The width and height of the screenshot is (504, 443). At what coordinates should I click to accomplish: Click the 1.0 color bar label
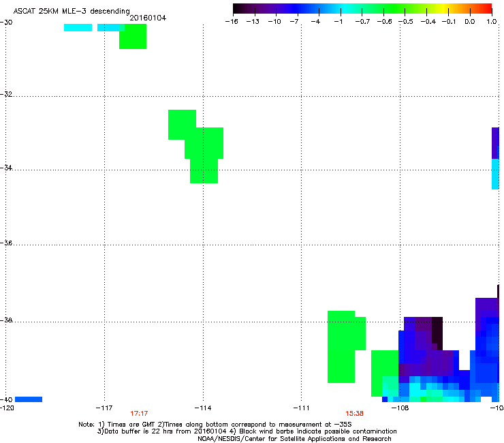[x=492, y=22]
